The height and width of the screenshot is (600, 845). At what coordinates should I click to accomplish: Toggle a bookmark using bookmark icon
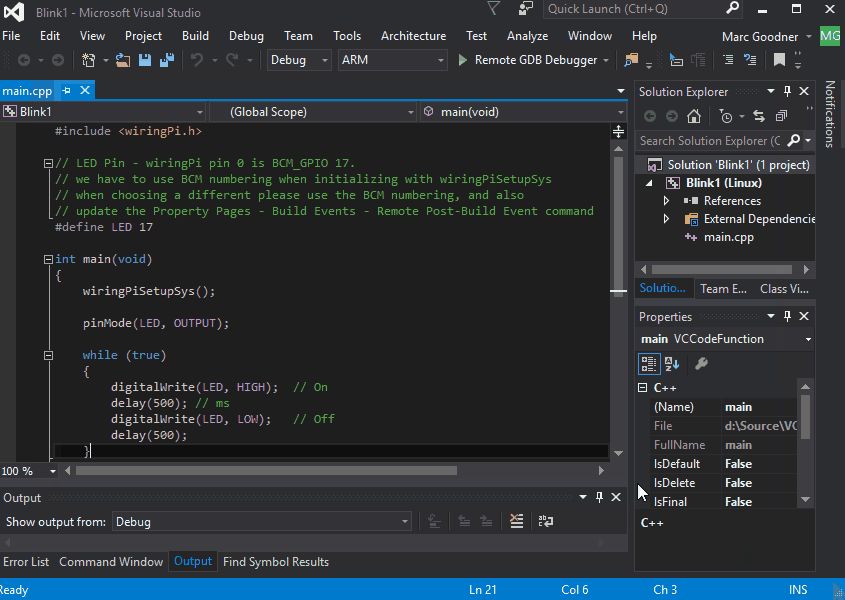coord(779,60)
